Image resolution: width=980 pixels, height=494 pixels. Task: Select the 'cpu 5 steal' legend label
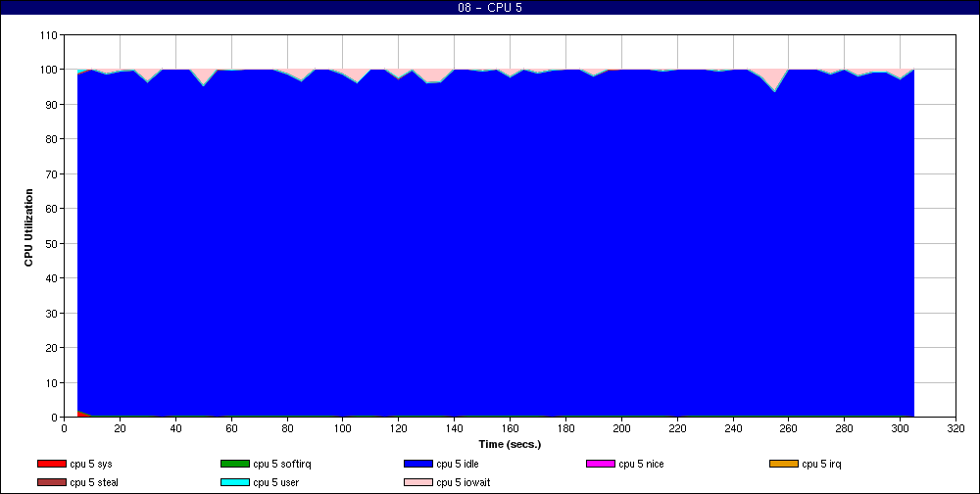coord(94,483)
